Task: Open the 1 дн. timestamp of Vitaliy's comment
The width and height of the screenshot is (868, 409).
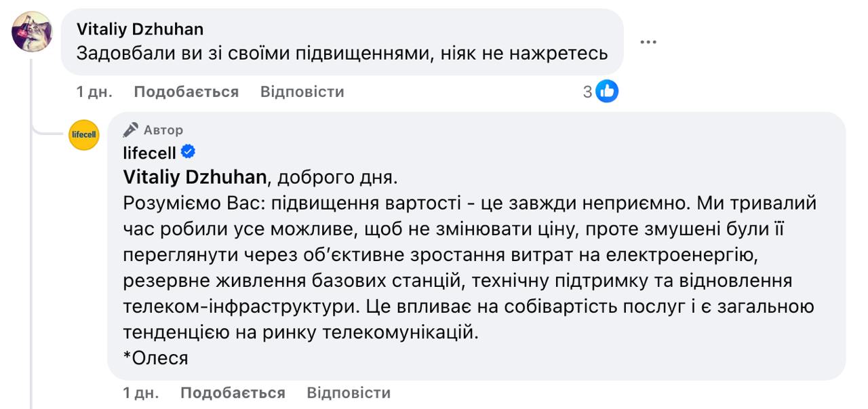Action: [x=94, y=92]
